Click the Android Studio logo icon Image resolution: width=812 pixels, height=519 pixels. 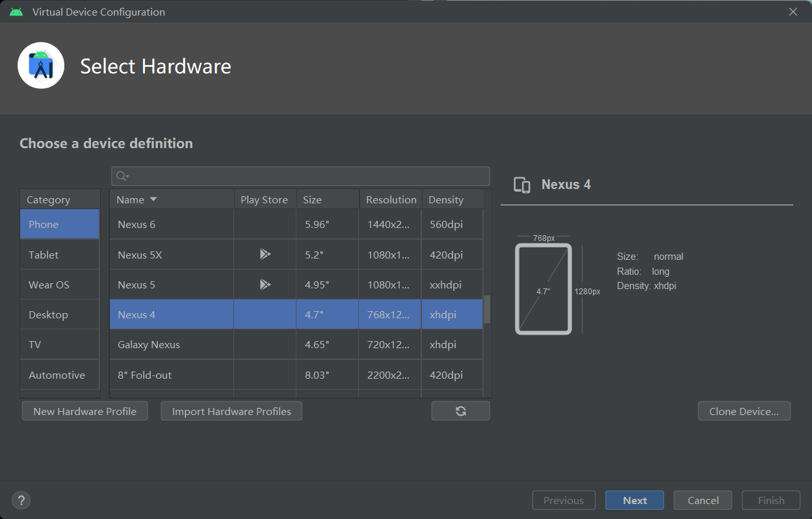(x=41, y=66)
